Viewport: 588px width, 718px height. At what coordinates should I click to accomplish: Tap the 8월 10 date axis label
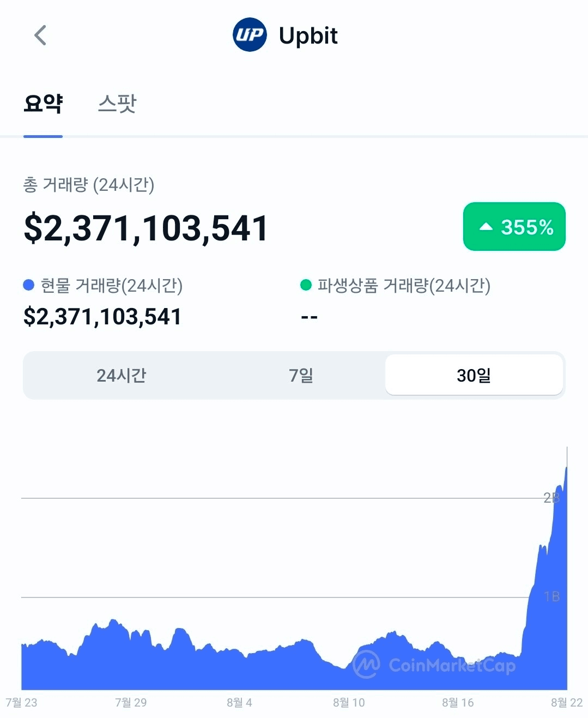tap(349, 702)
